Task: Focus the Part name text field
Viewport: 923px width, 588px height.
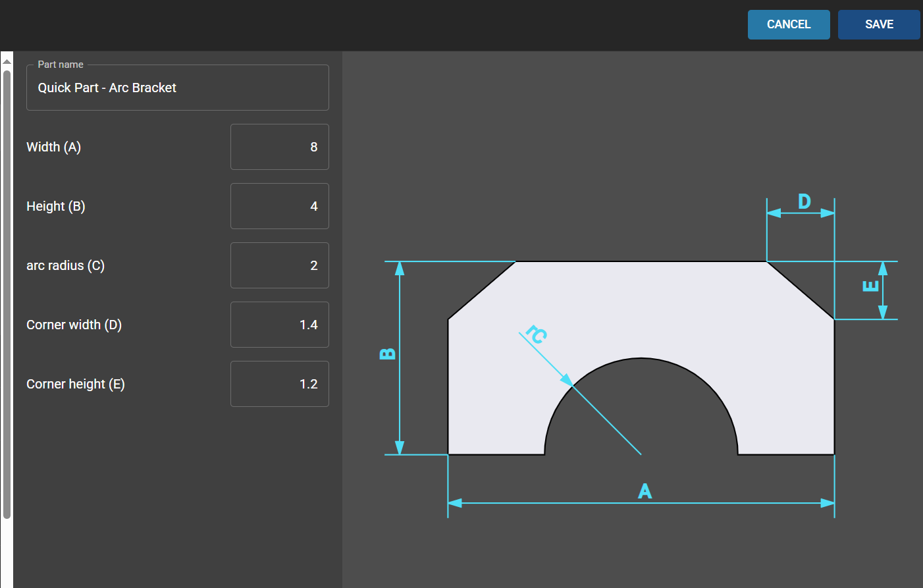Action: (x=177, y=88)
